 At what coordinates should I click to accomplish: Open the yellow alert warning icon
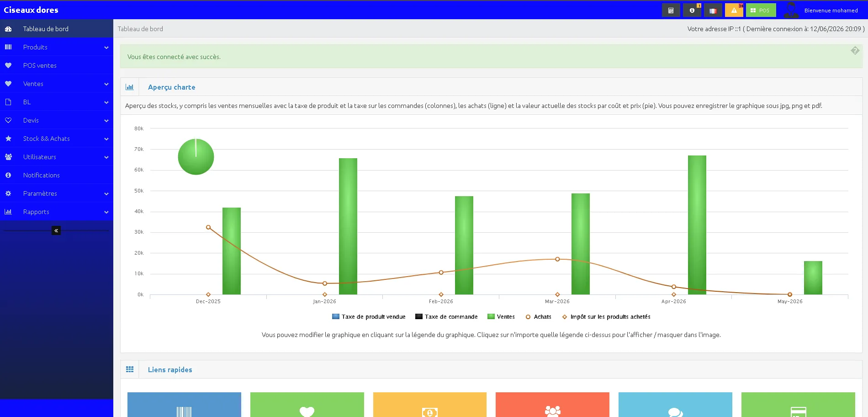734,10
